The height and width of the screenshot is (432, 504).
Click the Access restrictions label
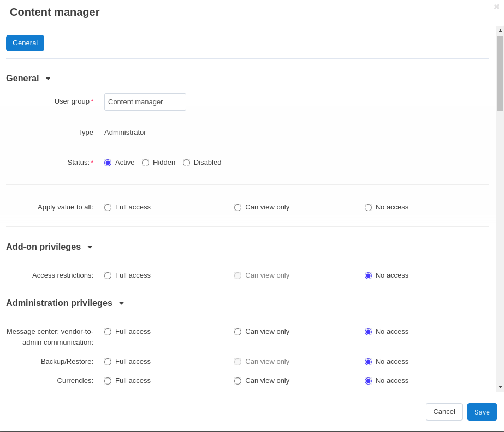click(x=63, y=275)
